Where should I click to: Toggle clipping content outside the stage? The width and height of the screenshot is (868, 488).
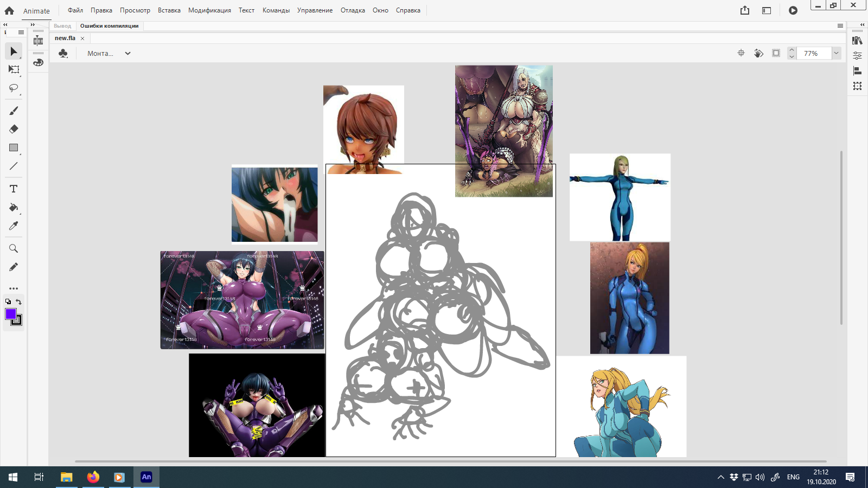pos(776,53)
